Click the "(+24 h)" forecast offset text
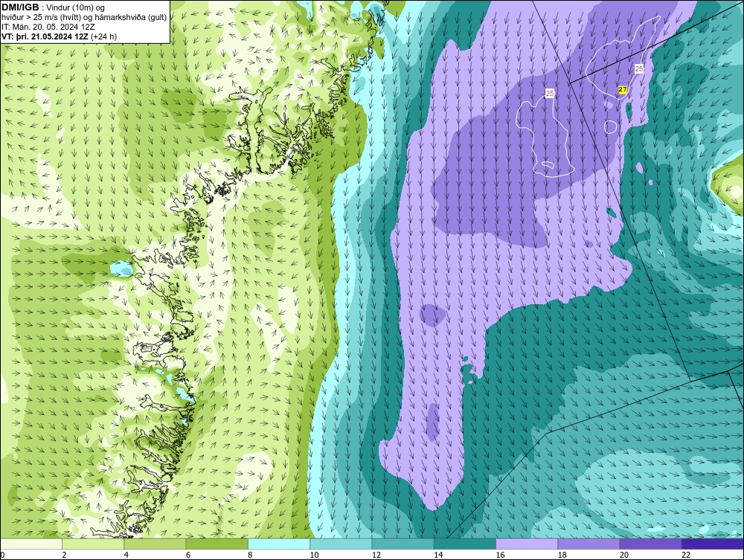Image resolution: width=744 pixels, height=560 pixels. [x=103, y=36]
